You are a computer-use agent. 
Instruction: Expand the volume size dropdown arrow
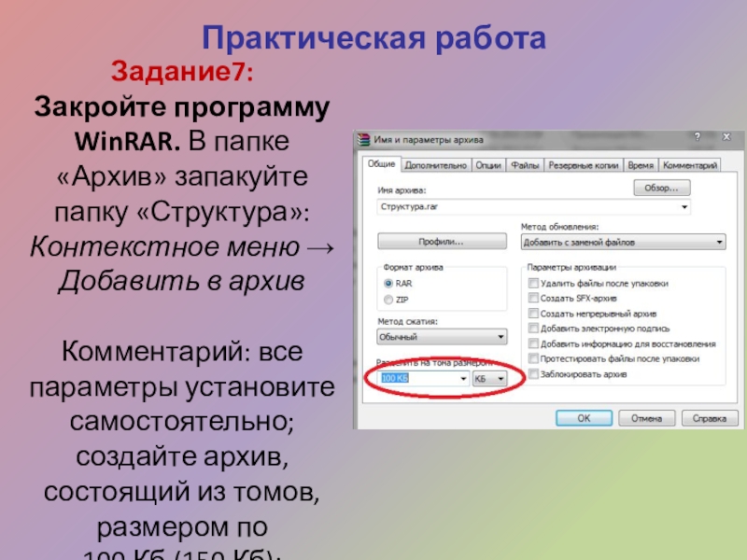(463, 379)
